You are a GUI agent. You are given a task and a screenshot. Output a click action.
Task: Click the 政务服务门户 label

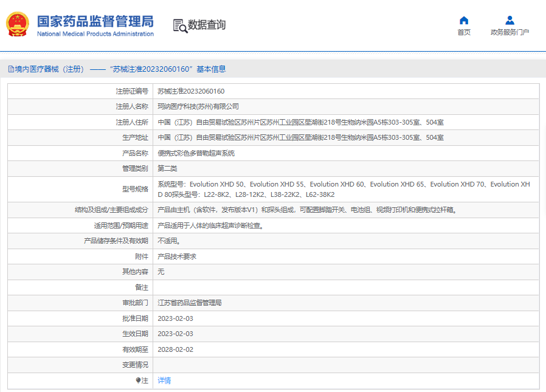pos(510,32)
